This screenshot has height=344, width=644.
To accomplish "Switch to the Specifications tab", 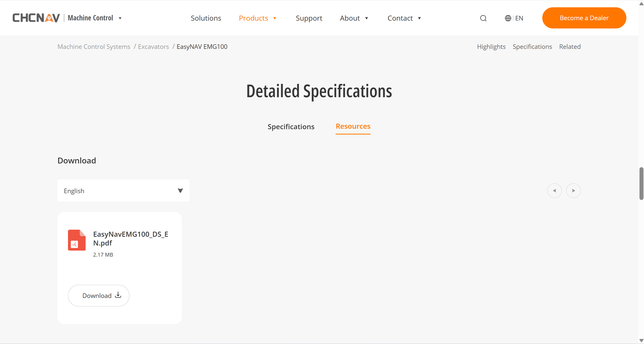I will [x=291, y=126].
